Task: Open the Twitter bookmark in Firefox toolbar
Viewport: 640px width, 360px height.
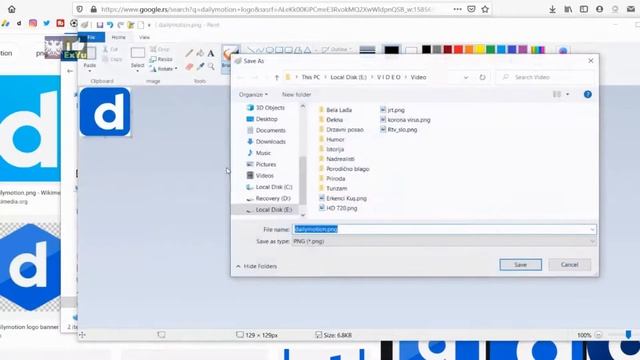Action: click(47, 23)
